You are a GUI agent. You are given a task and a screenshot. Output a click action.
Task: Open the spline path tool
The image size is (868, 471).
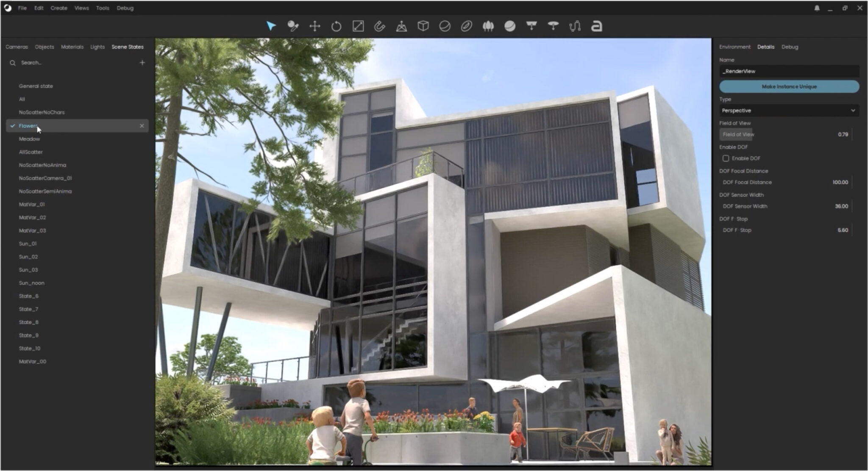575,26
